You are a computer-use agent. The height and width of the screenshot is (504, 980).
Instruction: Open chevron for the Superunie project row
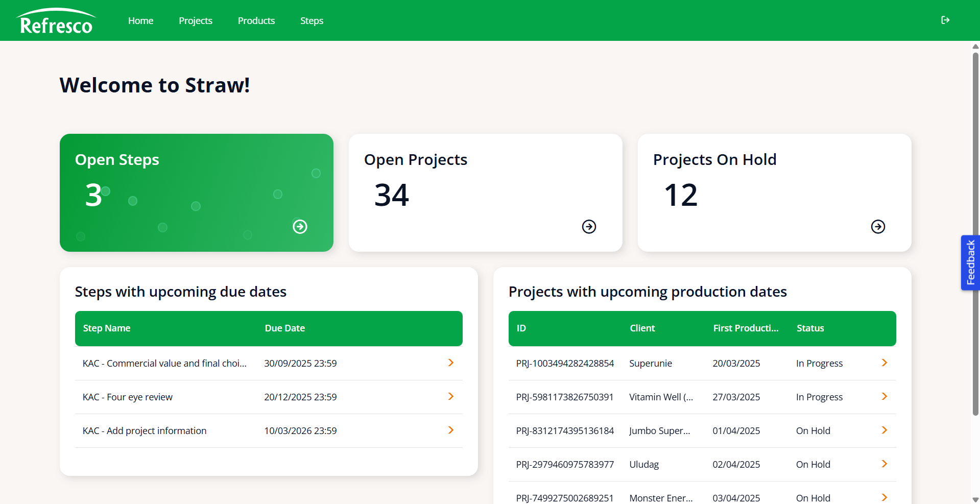coord(885,363)
